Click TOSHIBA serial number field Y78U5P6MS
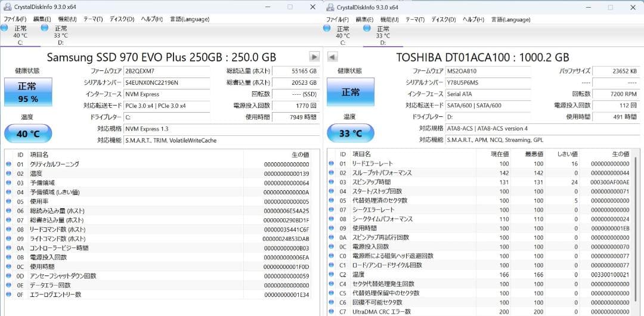 488,83
